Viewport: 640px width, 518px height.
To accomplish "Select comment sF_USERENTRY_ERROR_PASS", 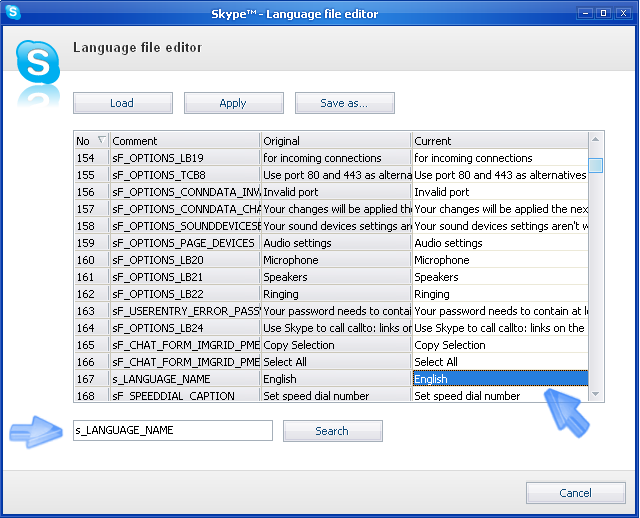I will point(185,311).
